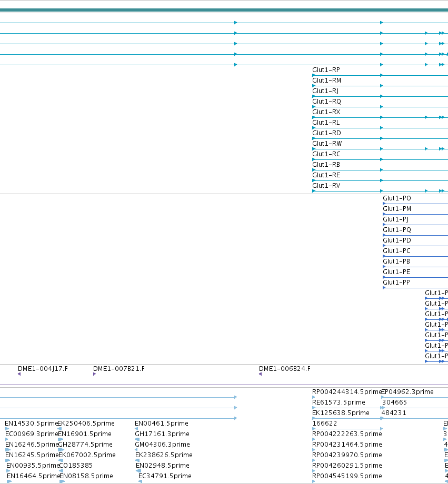Viewport: 448px width, 484px height.
Task: Select the EN16245.5prime EST label
Action: tap(32, 455)
